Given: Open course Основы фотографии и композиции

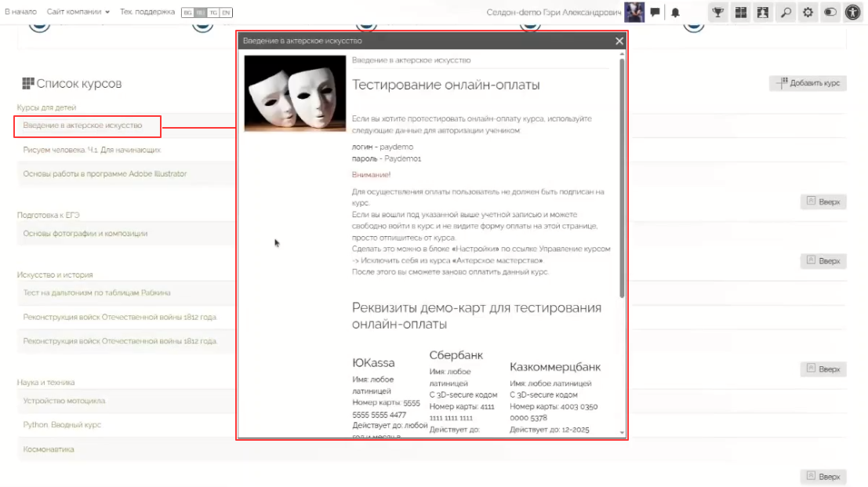Looking at the screenshot, I should coord(85,234).
